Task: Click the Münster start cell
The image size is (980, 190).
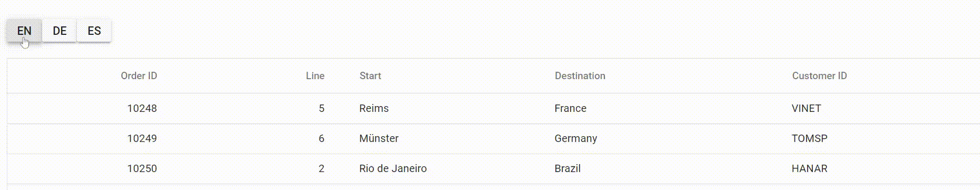Action: 379,138
